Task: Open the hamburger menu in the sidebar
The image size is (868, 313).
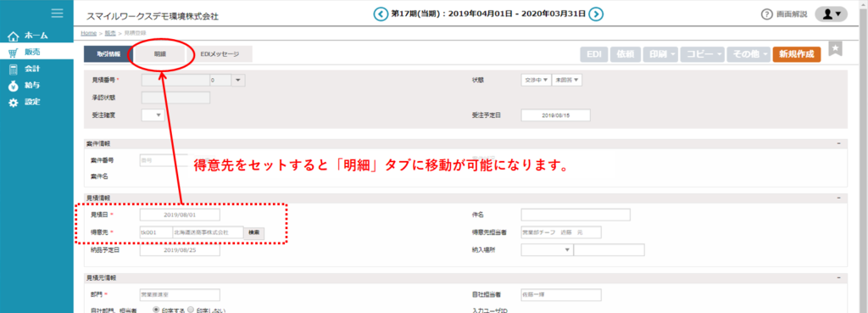Action: (57, 14)
